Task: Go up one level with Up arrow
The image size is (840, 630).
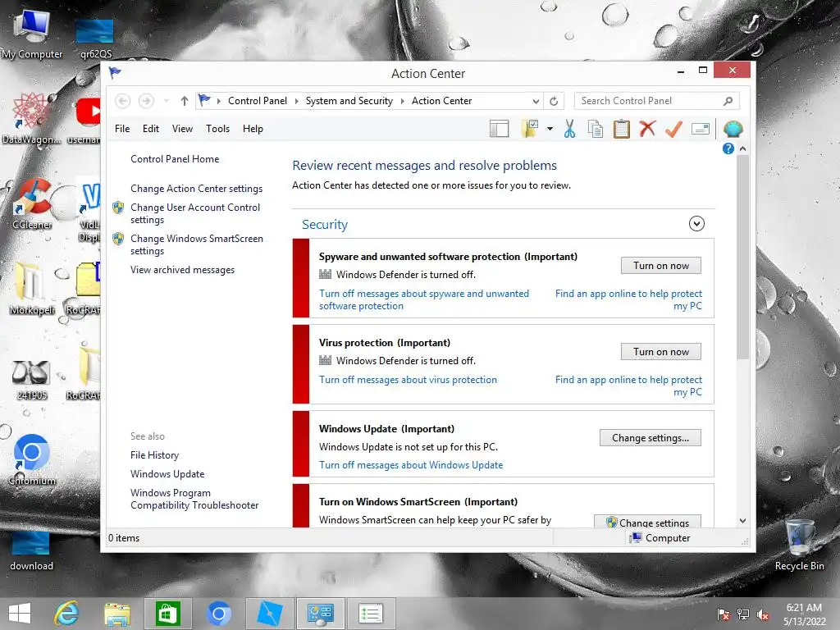Action: tap(185, 101)
